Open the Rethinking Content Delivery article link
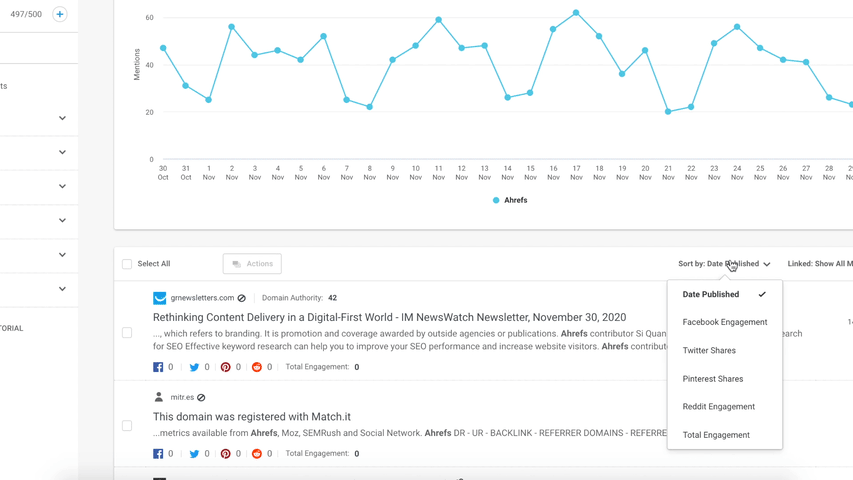853x480 pixels. tap(389, 317)
